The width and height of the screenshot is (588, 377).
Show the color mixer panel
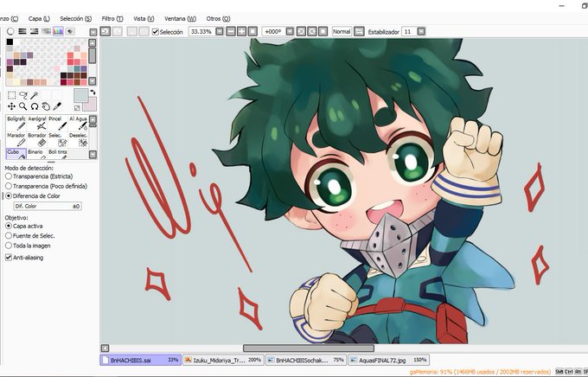pyautogui.click(x=46, y=31)
